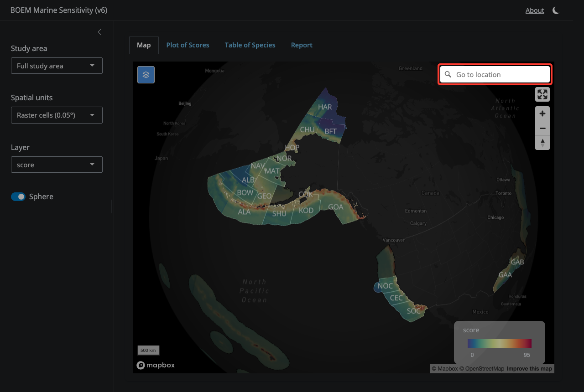Select the BOW region label

245,193
